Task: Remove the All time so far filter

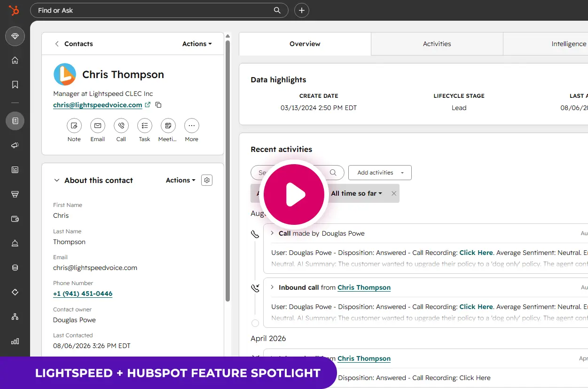Action: (x=394, y=193)
